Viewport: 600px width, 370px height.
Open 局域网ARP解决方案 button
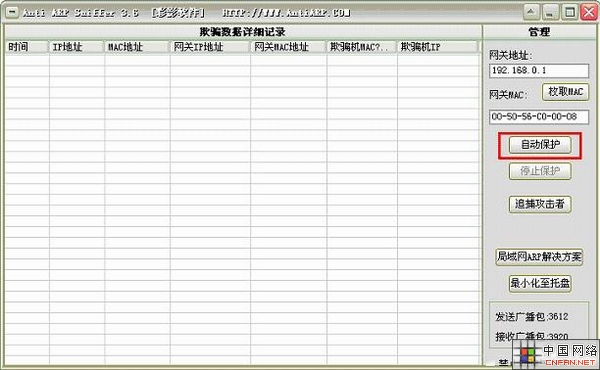click(539, 257)
